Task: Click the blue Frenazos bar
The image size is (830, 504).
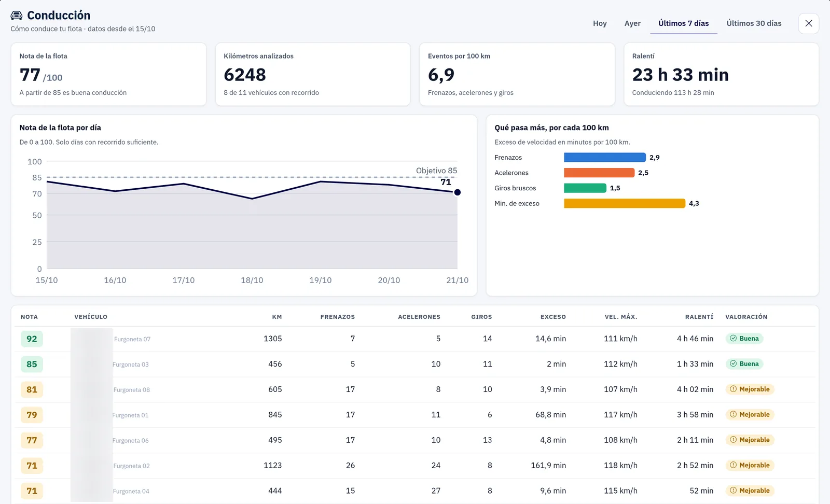Action: (605, 158)
